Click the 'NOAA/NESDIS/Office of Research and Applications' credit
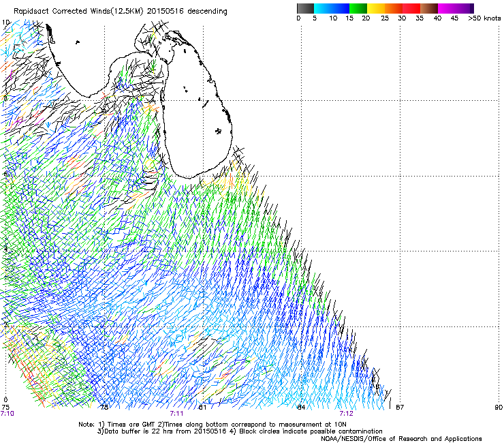Screen dimensions: 504x443 [x=401, y=439]
